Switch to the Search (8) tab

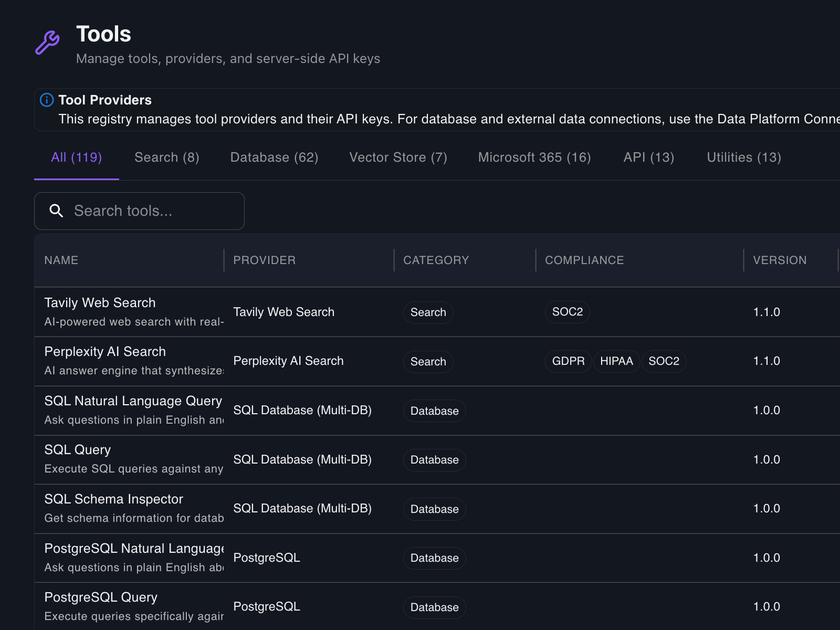(x=167, y=157)
